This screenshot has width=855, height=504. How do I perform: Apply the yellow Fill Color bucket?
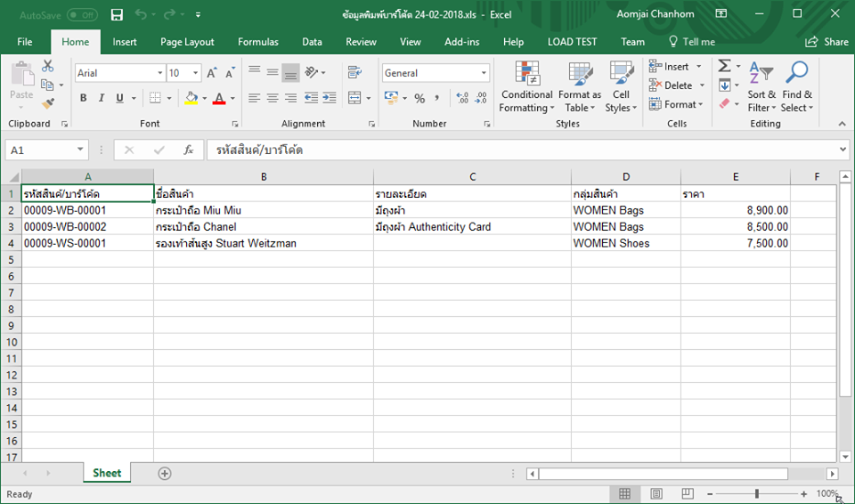click(191, 98)
